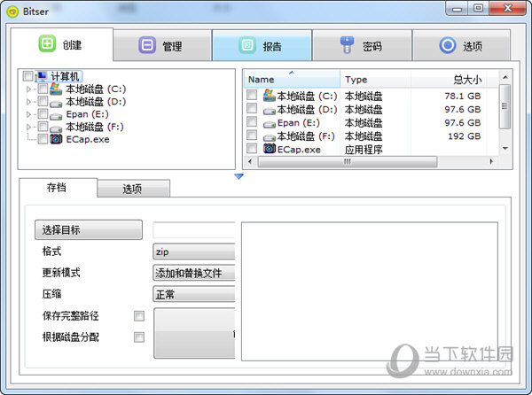Screen dimensions: 532x395
Task: Click the blue circle Options icon
Action: point(448,45)
